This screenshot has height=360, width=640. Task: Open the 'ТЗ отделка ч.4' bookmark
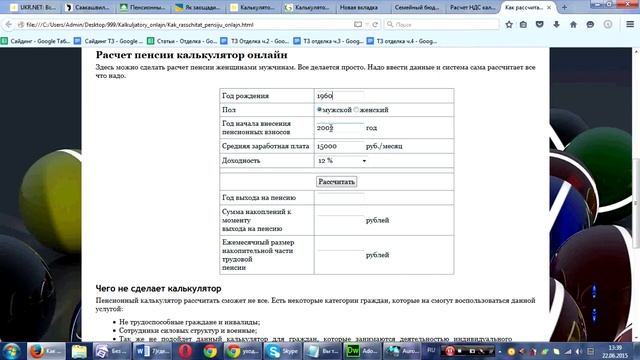click(402, 41)
